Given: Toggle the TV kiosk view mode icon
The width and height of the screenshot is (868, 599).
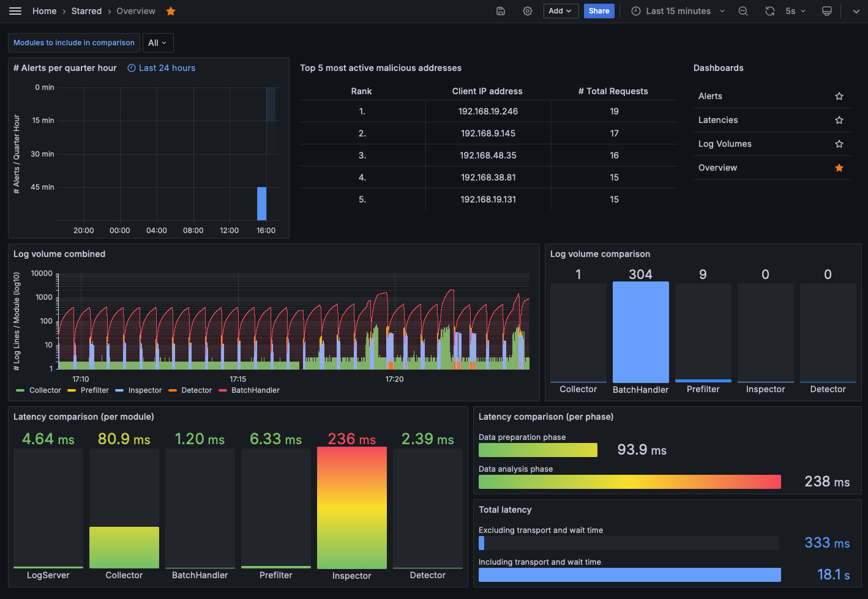Looking at the screenshot, I should click(x=827, y=11).
